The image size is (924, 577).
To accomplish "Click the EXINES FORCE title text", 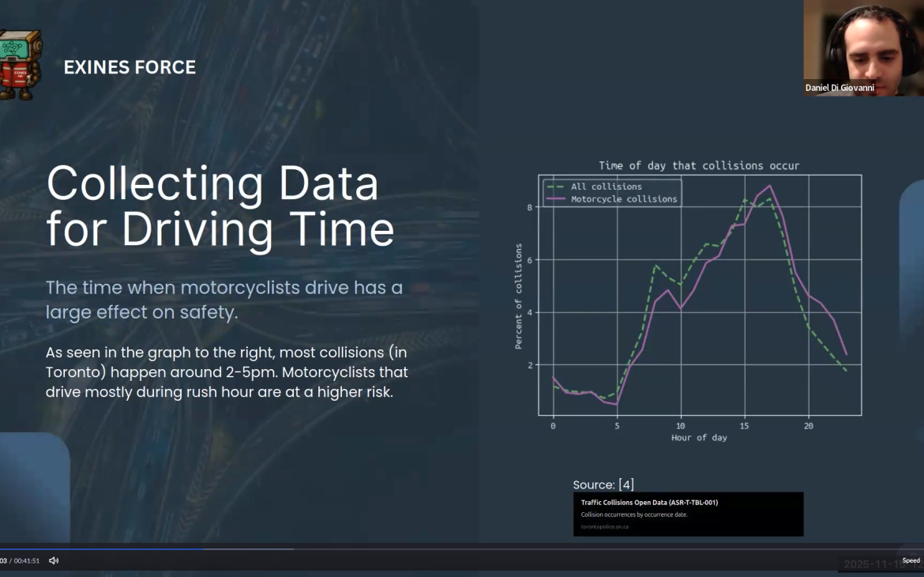I will pos(130,68).
